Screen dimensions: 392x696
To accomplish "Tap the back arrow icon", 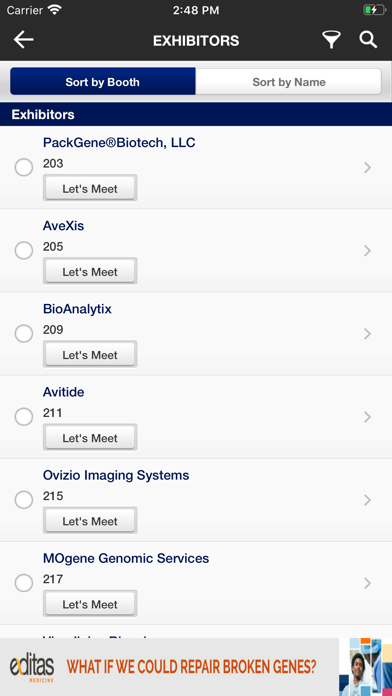I will (x=24, y=40).
